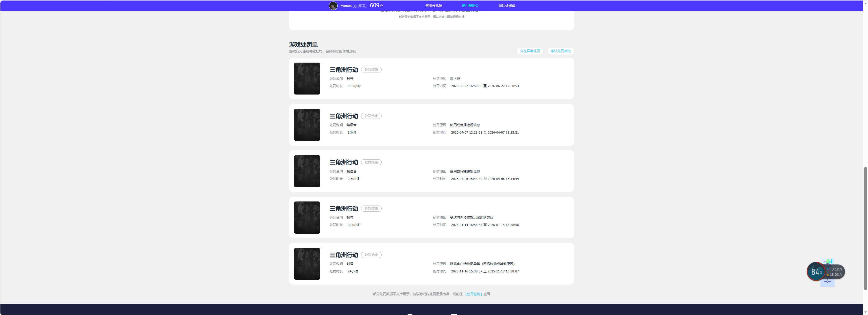Click the reason 多次与外挂作弊玩家组队游戏

[x=471, y=217]
